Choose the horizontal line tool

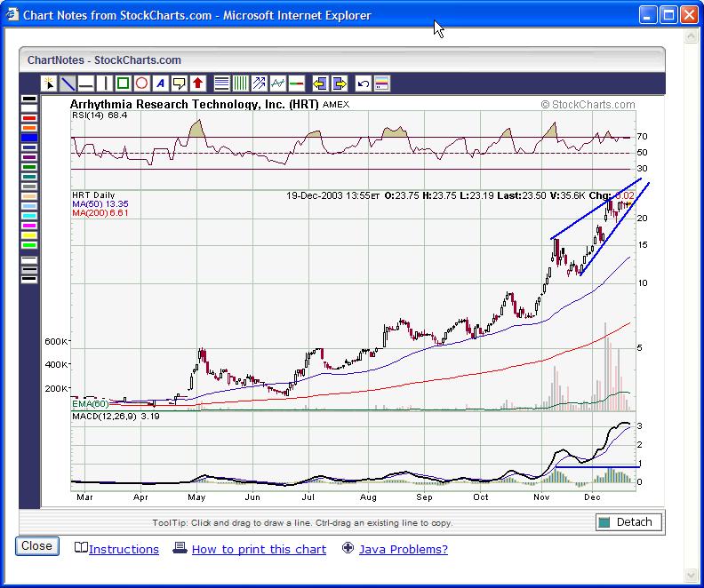[x=86, y=83]
